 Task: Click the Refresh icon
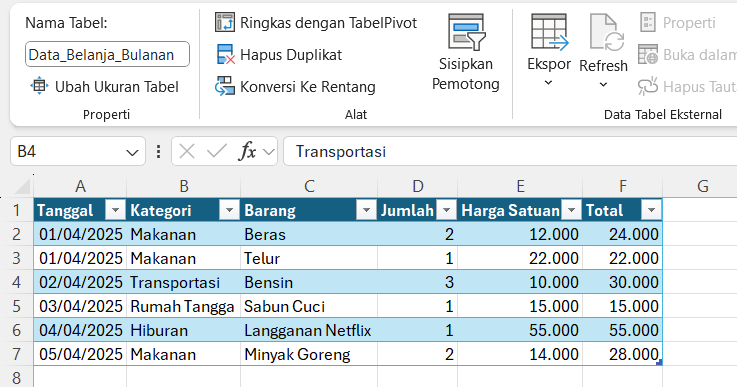[606, 33]
